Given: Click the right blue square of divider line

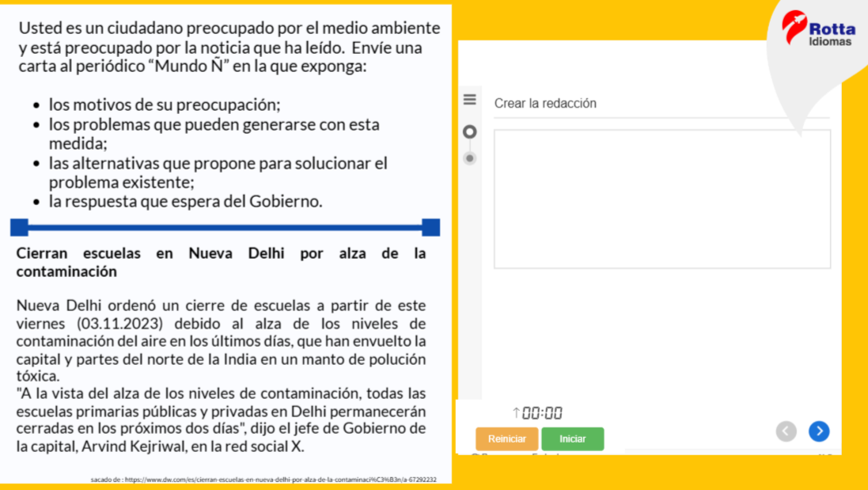Looking at the screenshot, I should coord(430,228).
